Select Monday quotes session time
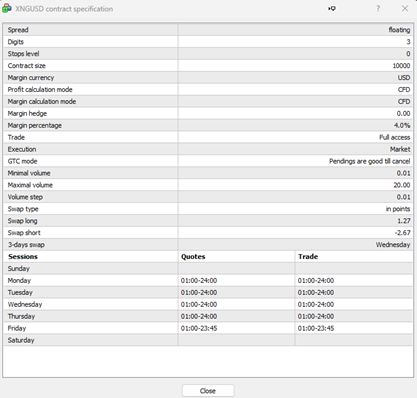Screen dimensions: 417x398 (x=199, y=281)
